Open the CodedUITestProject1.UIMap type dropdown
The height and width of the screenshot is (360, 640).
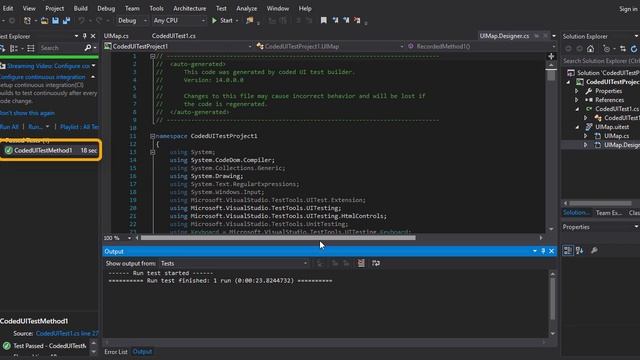(329, 47)
